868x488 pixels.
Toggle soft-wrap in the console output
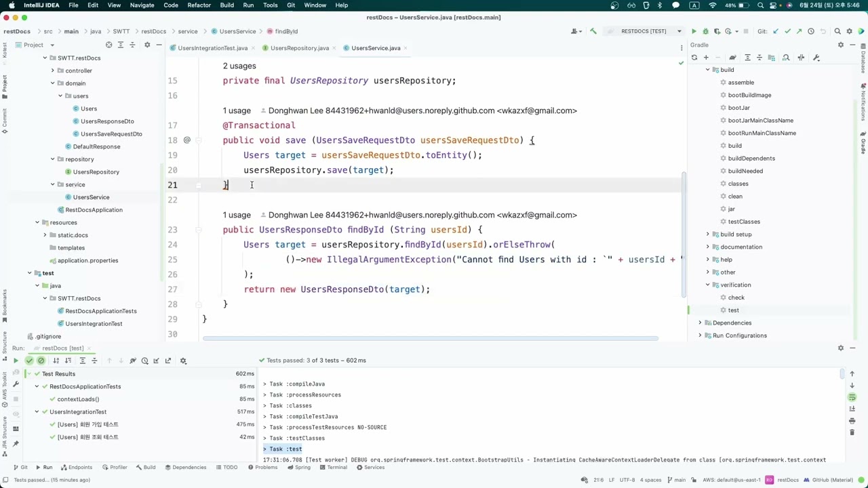[x=852, y=397]
